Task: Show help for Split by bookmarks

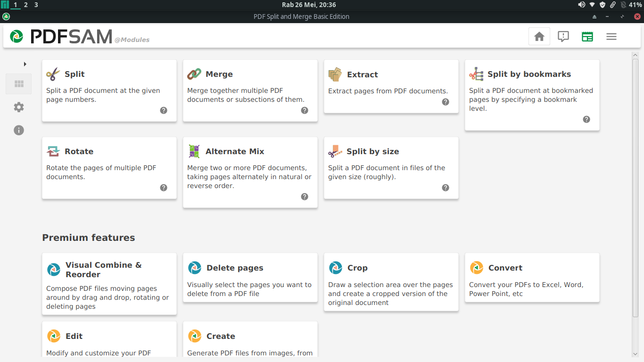Action: [x=586, y=119]
